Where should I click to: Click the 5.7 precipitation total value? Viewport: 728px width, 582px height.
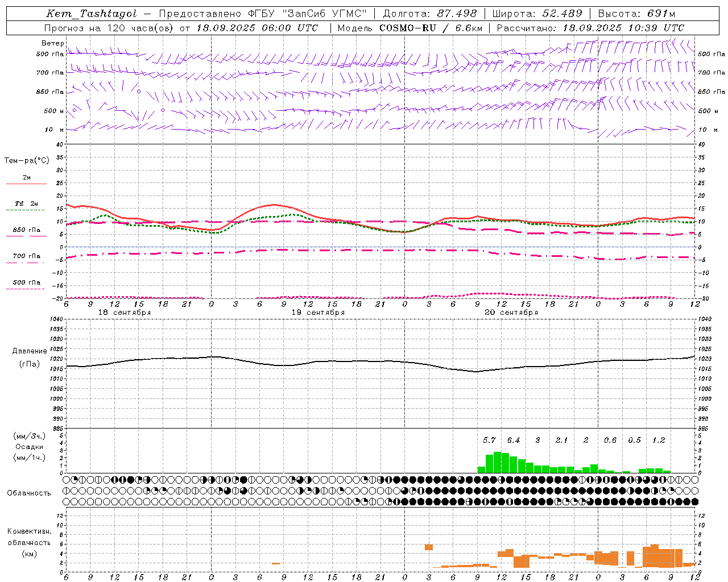click(489, 440)
